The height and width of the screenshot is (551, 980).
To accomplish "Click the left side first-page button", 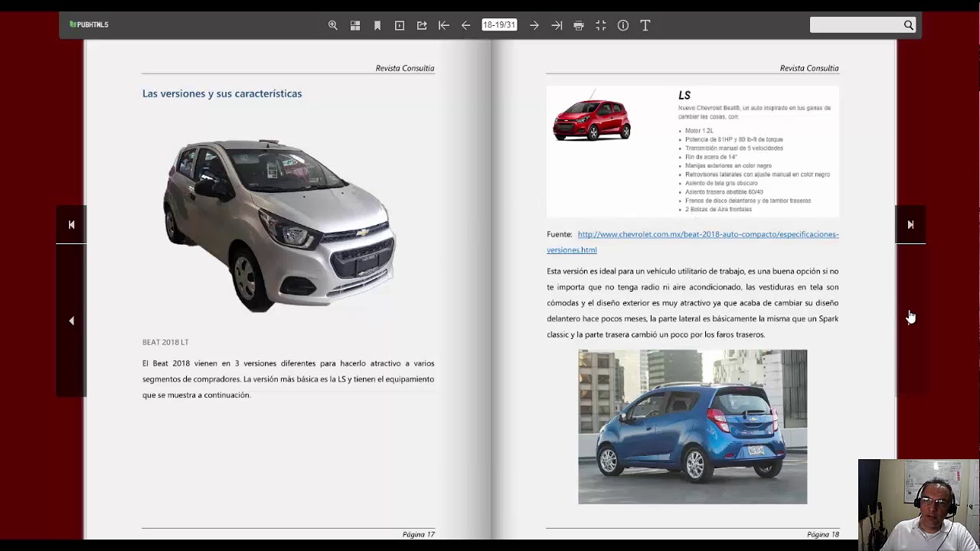I will click(71, 224).
